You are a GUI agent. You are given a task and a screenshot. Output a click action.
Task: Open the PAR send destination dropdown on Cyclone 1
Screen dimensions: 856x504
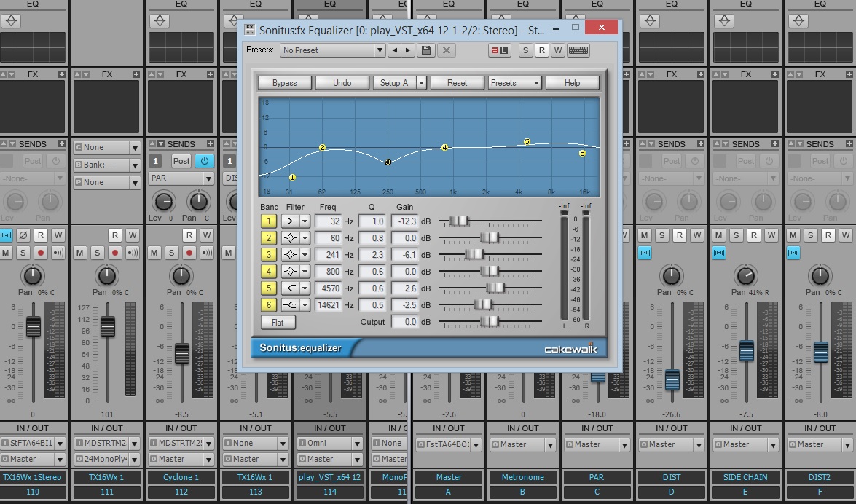pyautogui.click(x=181, y=178)
